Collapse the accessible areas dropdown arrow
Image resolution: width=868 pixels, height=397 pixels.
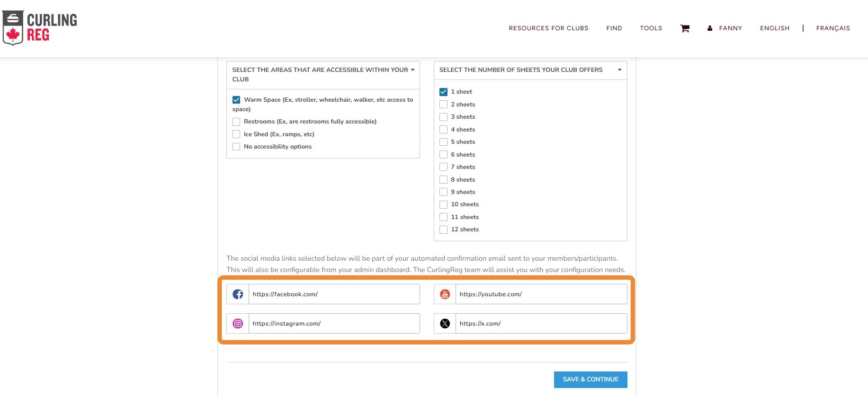pyautogui.click(x=412, y=70)
